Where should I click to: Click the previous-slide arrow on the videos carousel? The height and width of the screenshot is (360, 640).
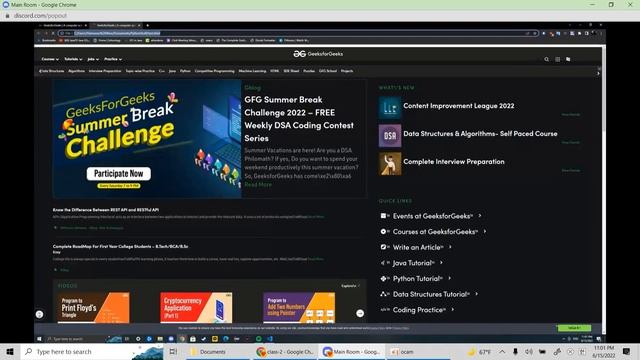pyautogui.click(x=39, y=314)
